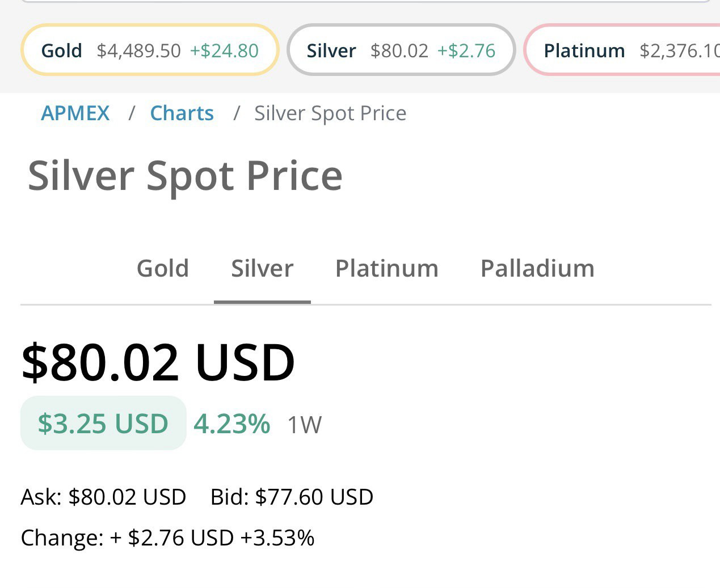The width and height of the screenshot is (720, 588).
Task: Switch to the Gold tab
Action: [x=163, y=268]
